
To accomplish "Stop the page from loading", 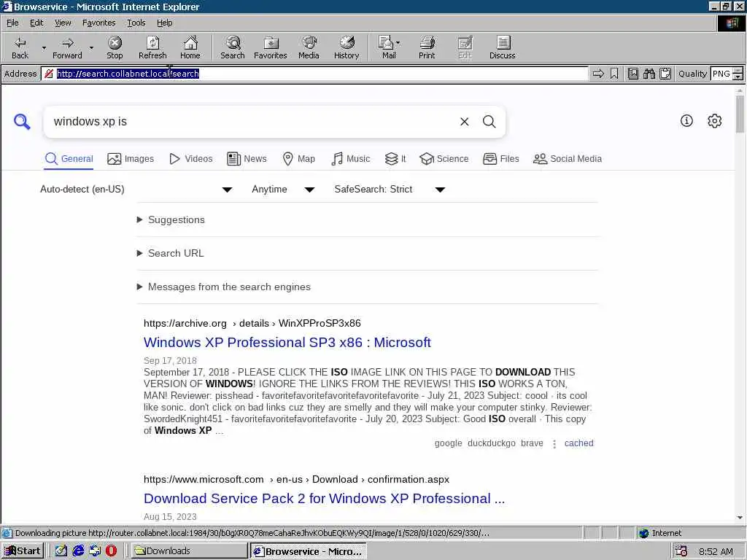I will click(115, 47).
